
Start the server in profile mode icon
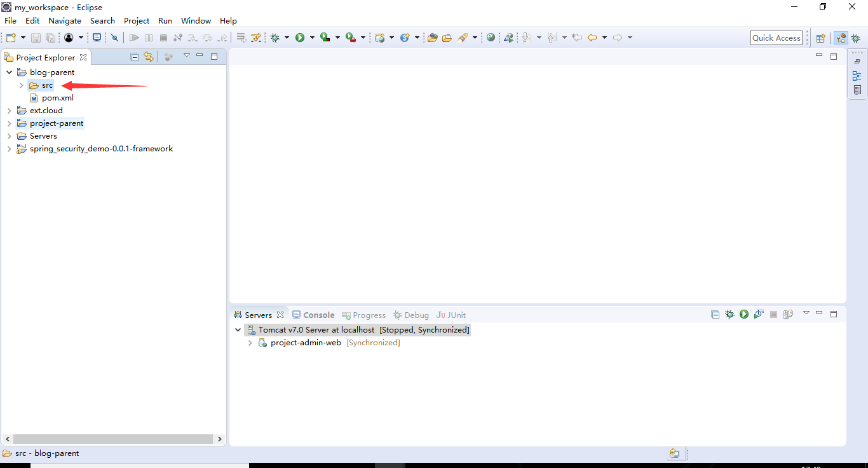759,314
